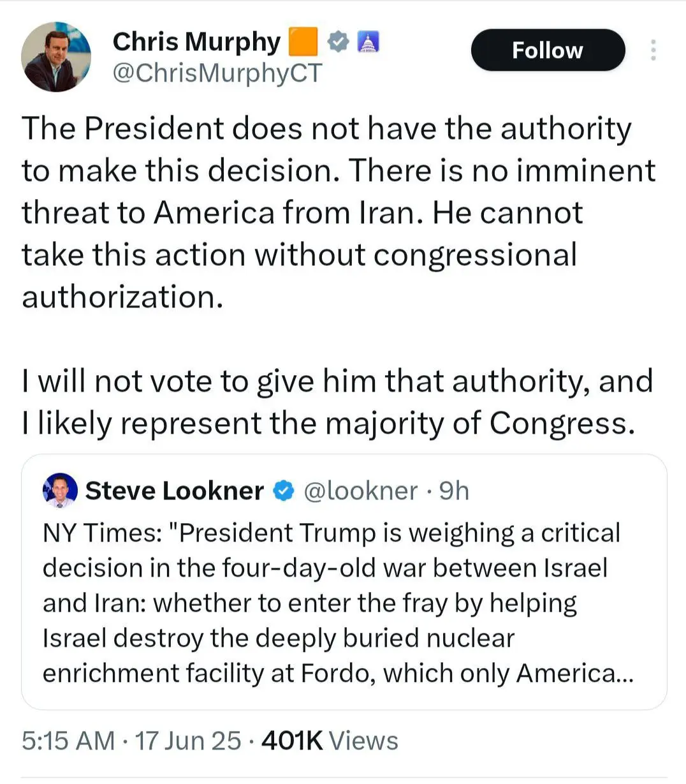Click the 9h timestamp on quoted post
This screenshot has height=784, width=686.
point(454,491)
